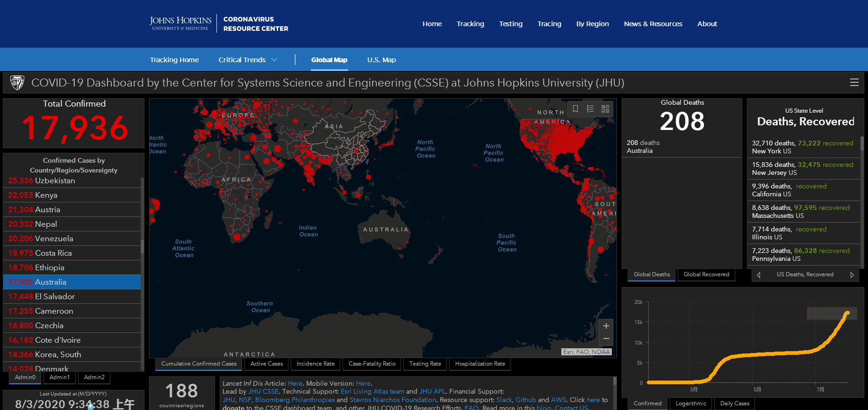This screenshot has height=410, width=868.
Task: Open the By Region menu
Action: click(592, 24)
